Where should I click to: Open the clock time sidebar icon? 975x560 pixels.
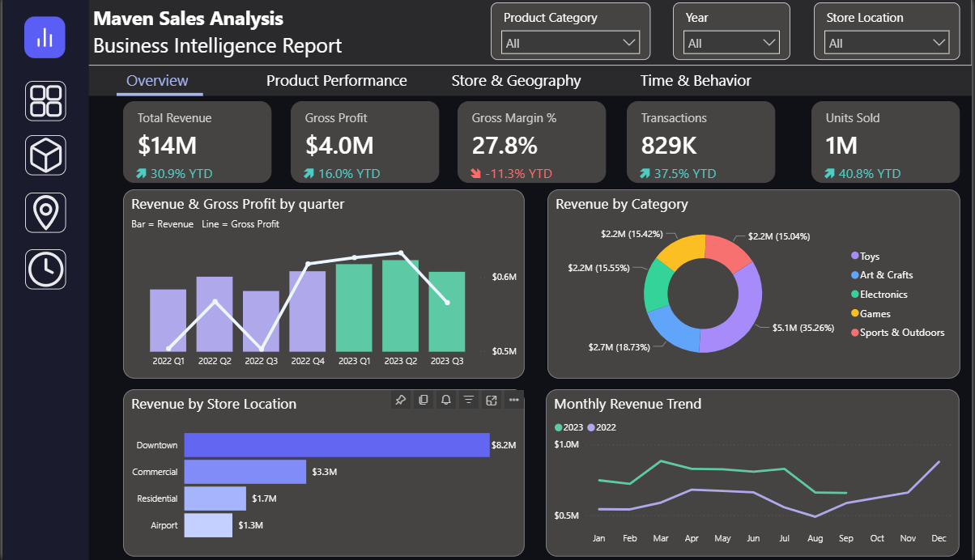[45, 269]
